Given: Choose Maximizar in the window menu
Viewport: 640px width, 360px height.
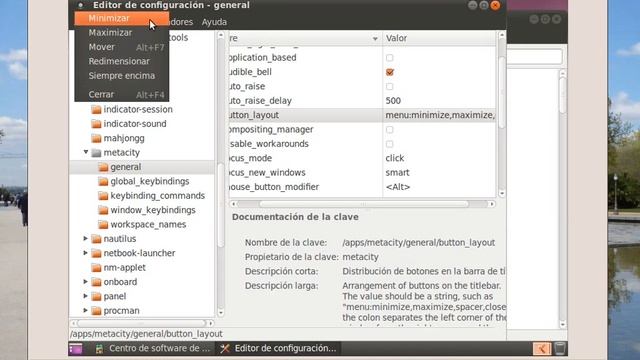Looking at the screenshot, I should [x=122, y=33].
